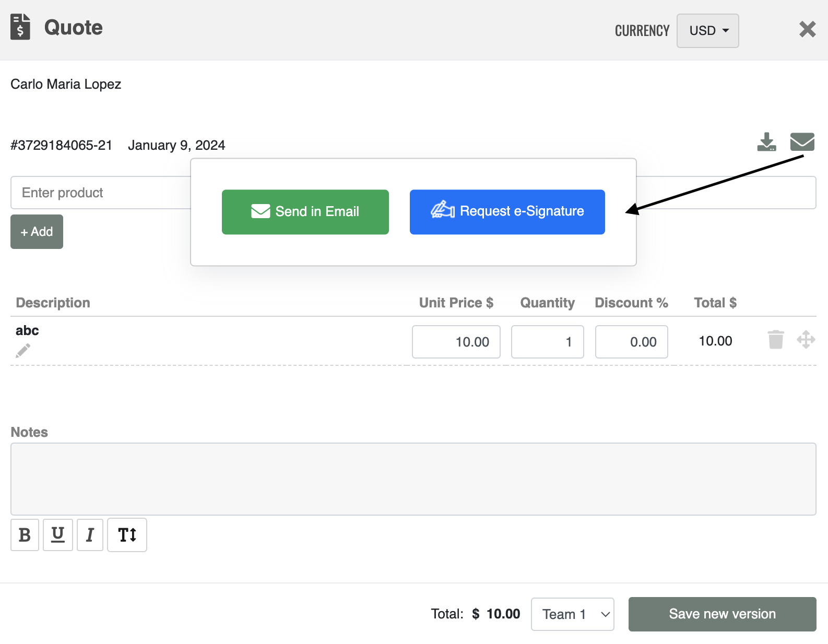828x644 pixels.
Task: Expand the Team 1 dropdown
Action: 572,614
